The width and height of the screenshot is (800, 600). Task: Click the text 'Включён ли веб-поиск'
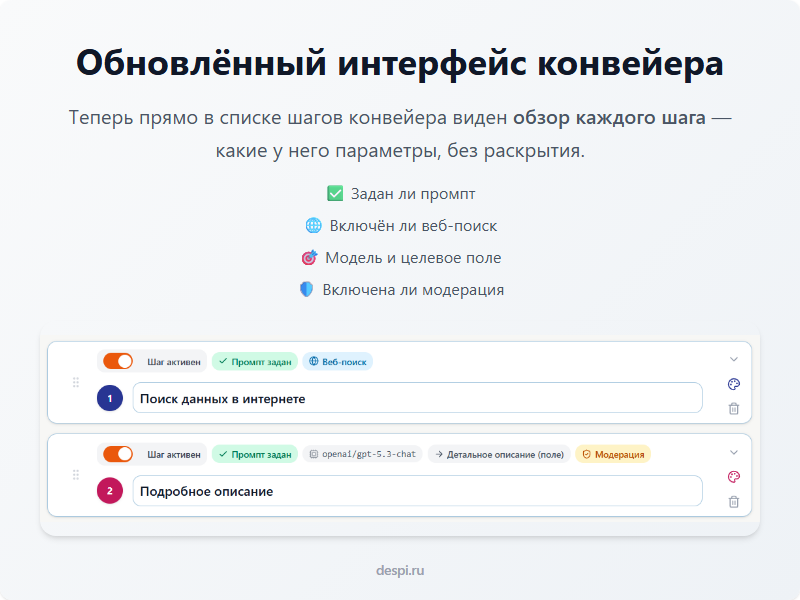click(413, 226)
